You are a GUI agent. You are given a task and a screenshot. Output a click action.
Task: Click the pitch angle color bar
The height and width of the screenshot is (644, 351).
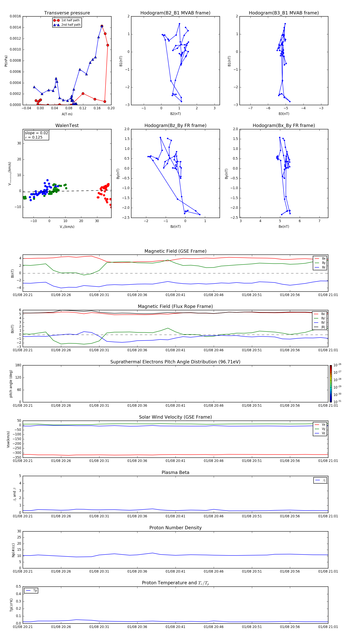coord(331,383)
